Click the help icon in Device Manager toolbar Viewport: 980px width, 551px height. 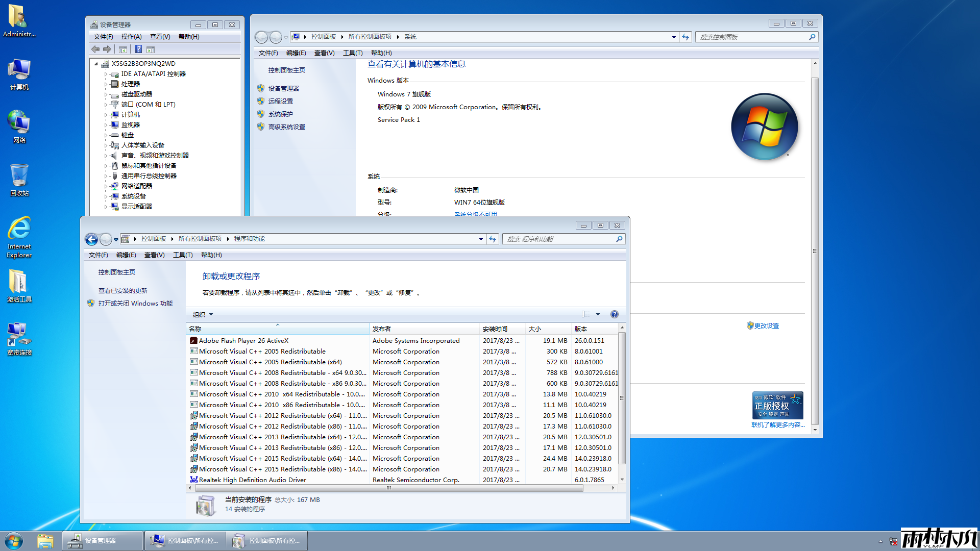[x=138, y=49]
